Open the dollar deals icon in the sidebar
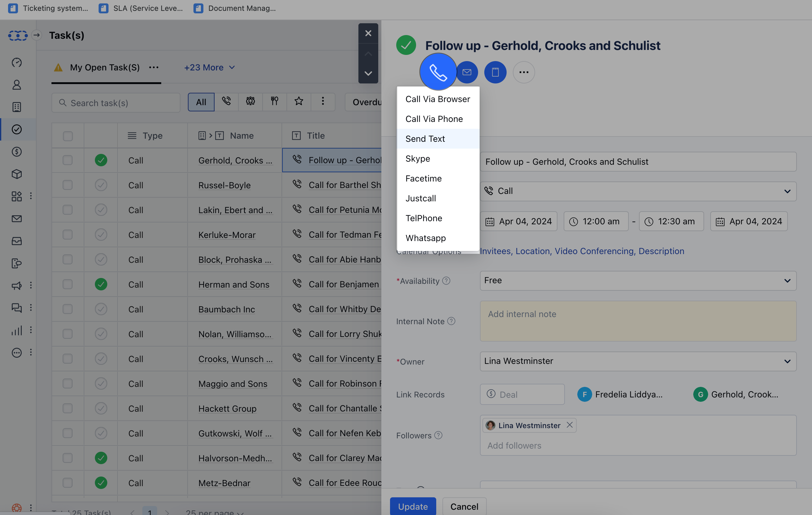 click(16, 151)
